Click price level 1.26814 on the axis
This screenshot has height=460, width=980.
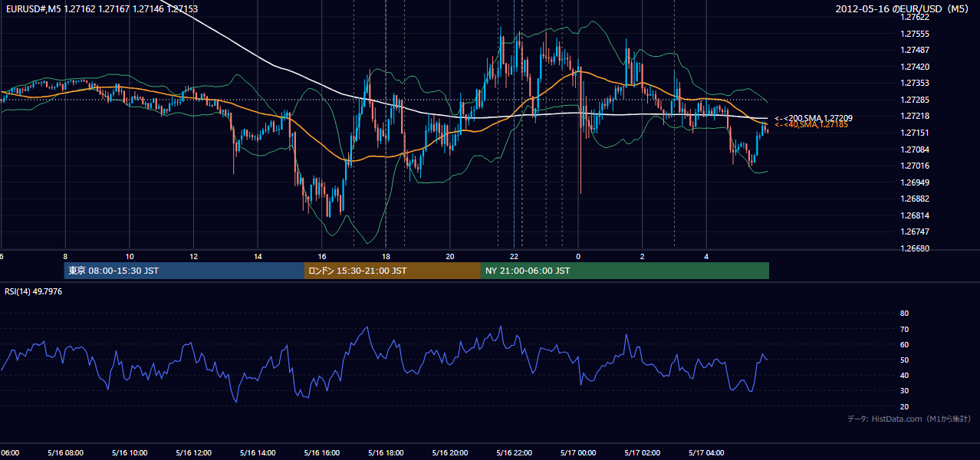point(914,215)
